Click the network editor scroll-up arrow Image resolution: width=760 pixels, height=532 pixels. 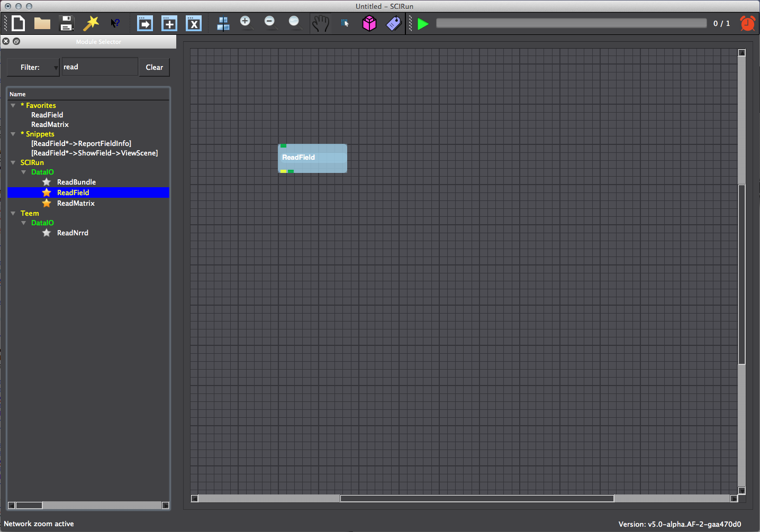pos(741,53)
